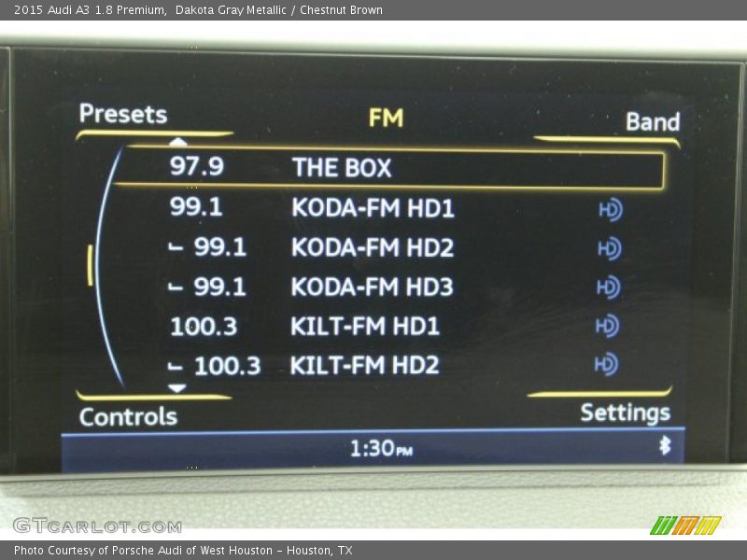This screenshot has height=560, width=747.
Task: Click the Porsche Audi of West Houston photo credit
Action: [183, 551]
